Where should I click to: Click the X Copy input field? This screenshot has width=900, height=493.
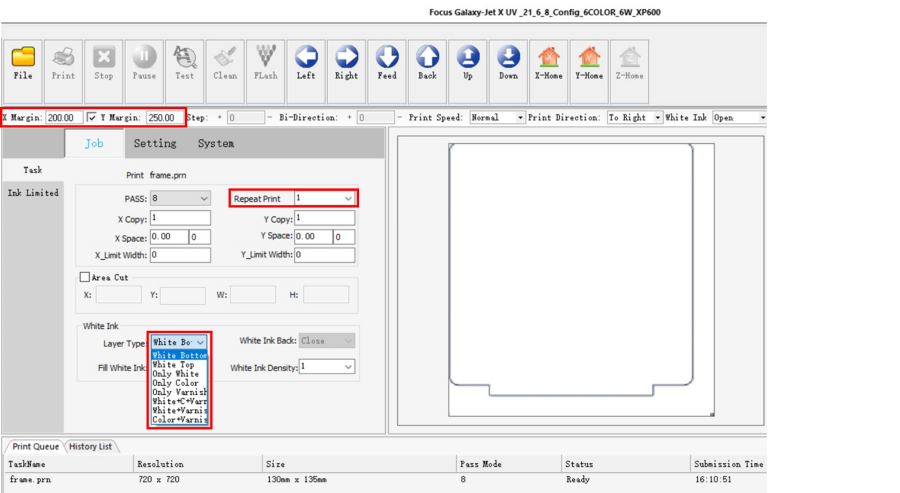(180, 218)
